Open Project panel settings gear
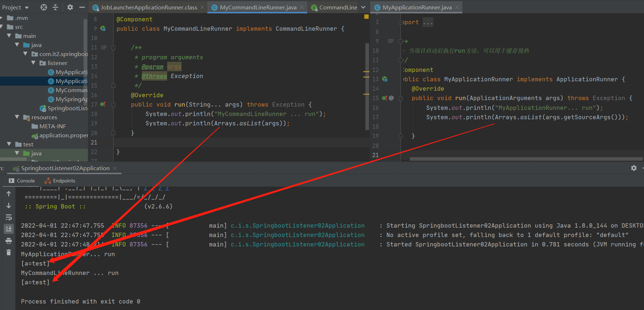Image resolution: width=644 pixels, height=310 pixels. tap(70, 7)
